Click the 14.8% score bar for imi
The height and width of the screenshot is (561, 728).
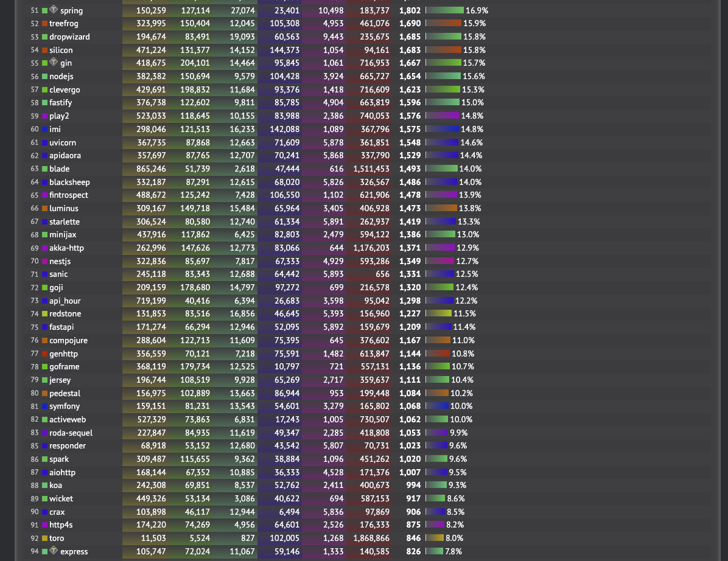tap(442, 129)
